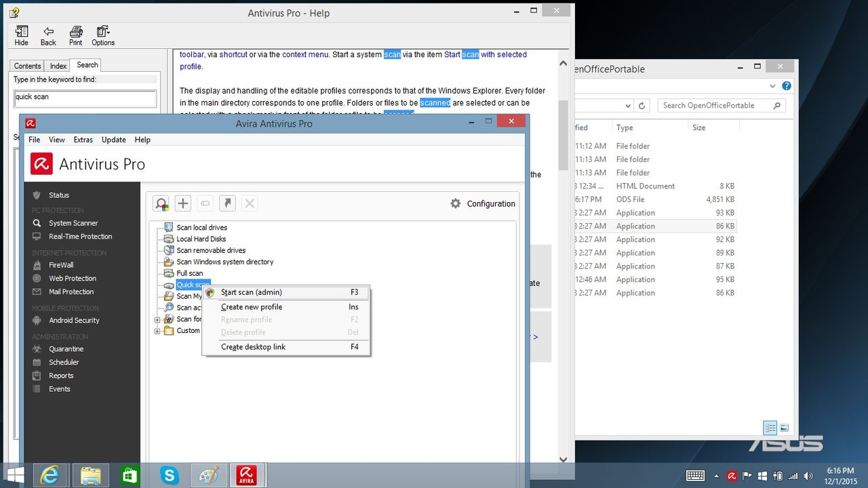
Task: Follow the 'context menu' help link
Action: pyautogui.click(x=305, y=54)
